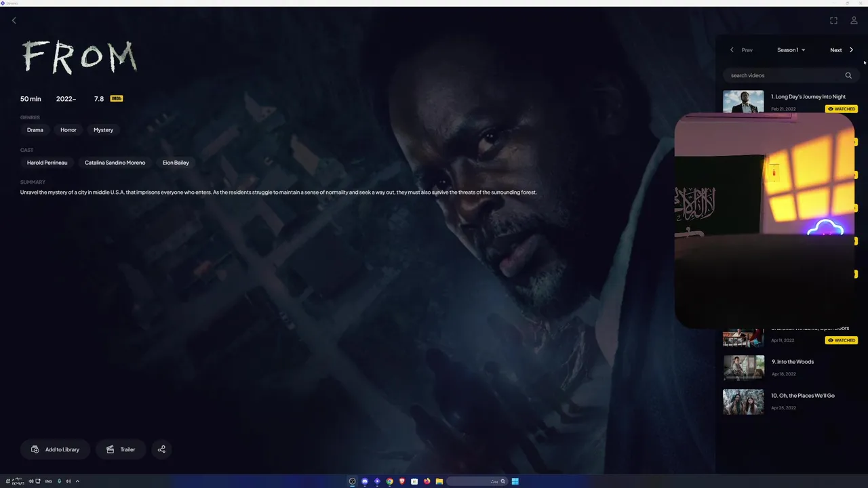Toggle watched badge on episode 1
The width and height of the screenshot is (868, 488).
pyautogui.click(x=842, y=108)
